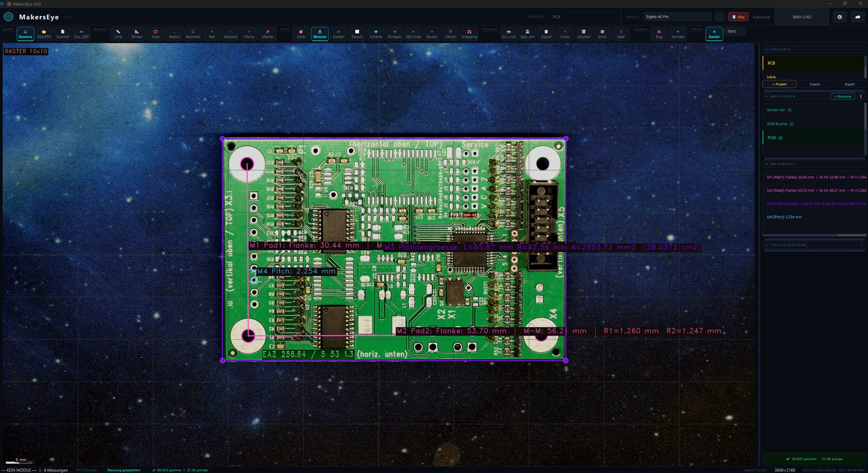This screenshot has width=868, height=473.
Task: Activate the Winkel angle tool
Action: (137, 33)
